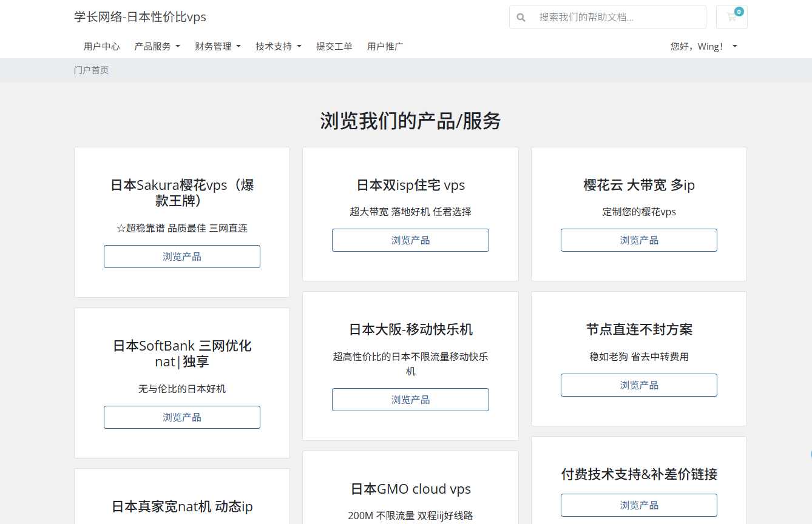Click the 门户首页 breadcrumb link

(91, 70)
